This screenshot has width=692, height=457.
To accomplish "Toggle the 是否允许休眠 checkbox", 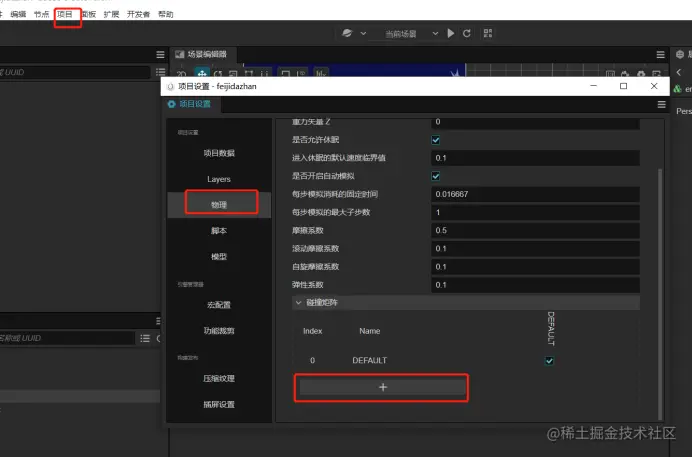I will point(436,140).
